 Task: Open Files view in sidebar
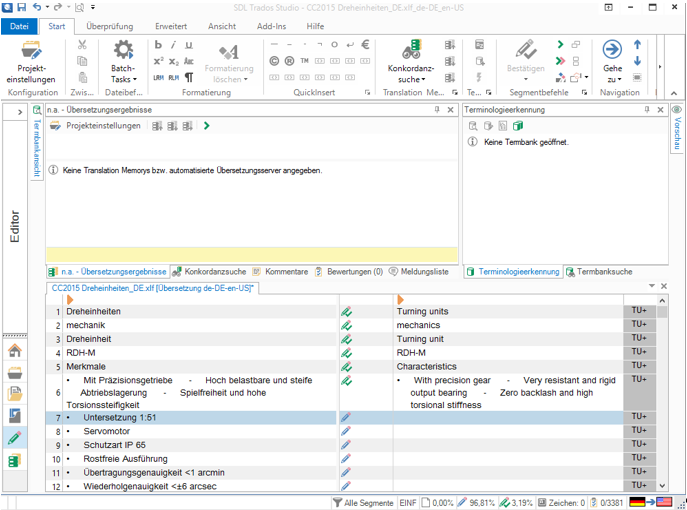(x=14, y=394)
